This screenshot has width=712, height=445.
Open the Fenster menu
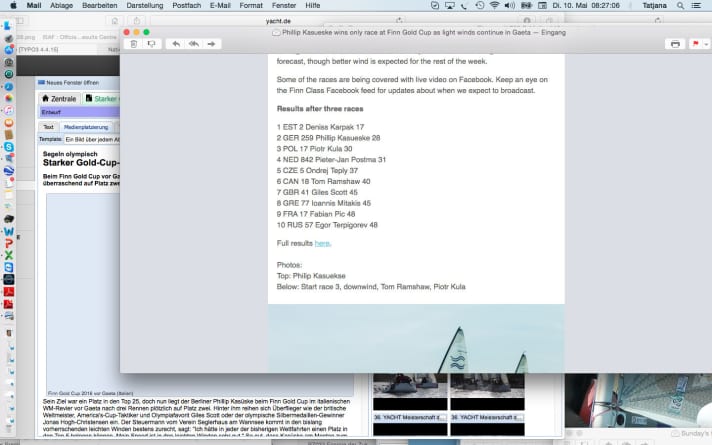click(284, 5)
